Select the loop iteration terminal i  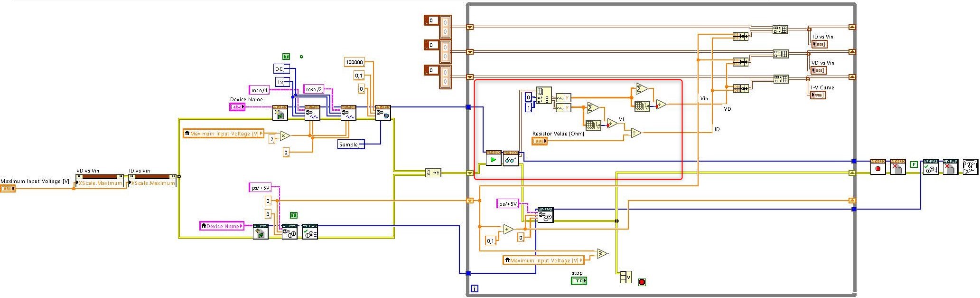(x=475, y=288)
